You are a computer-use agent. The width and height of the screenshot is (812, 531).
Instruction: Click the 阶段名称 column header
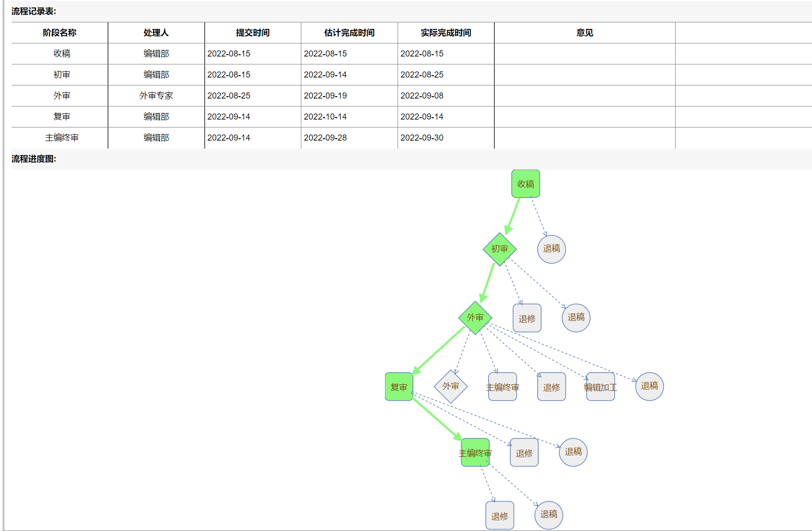(59, 33)
